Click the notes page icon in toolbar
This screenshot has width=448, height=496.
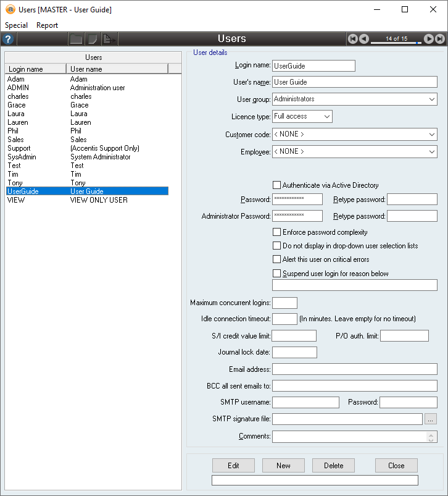pos(92,39)
